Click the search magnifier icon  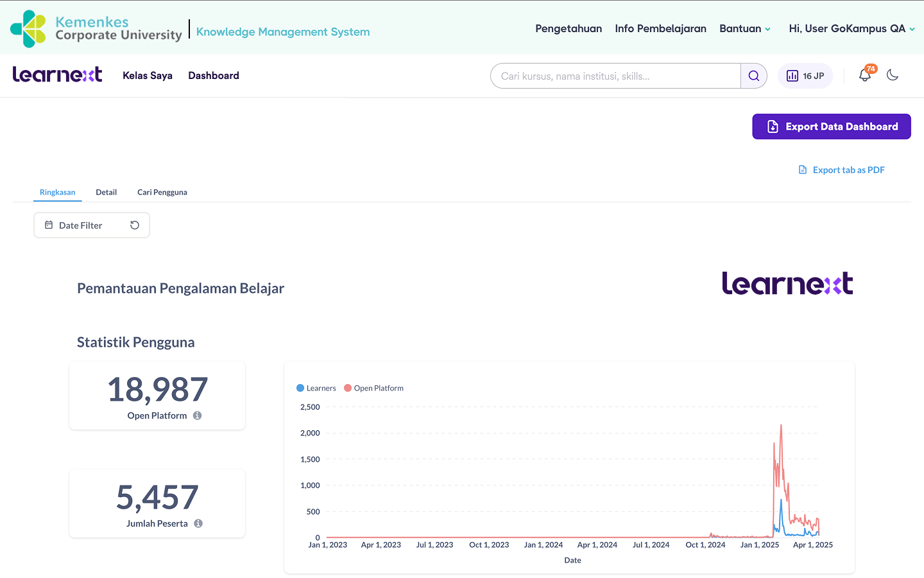[753, 76]
